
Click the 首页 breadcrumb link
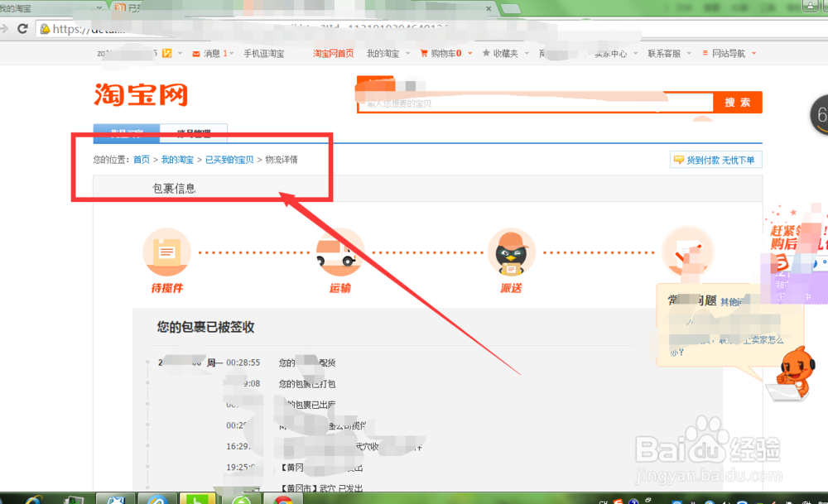pyautogui.click(x=141, y=160)
